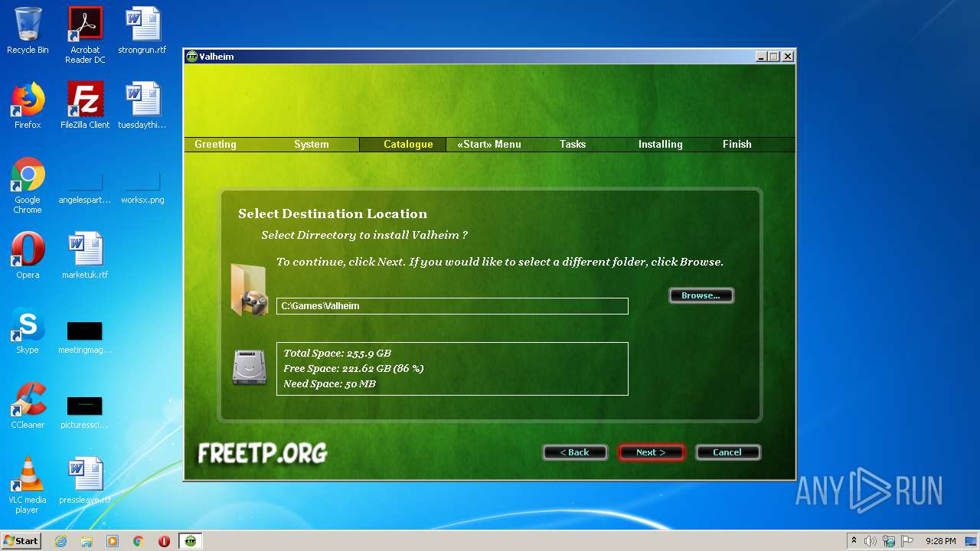Click 'Free Space: 221.62 GB' text
Screen dimensions: 980x551
(x=353, y=369)
